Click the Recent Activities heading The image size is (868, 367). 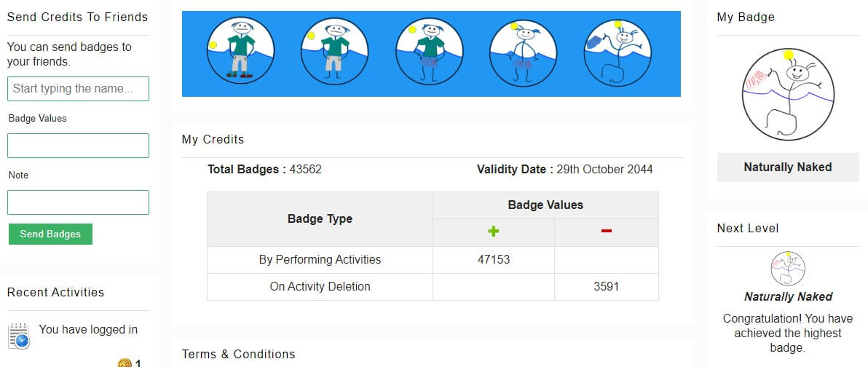55,292
